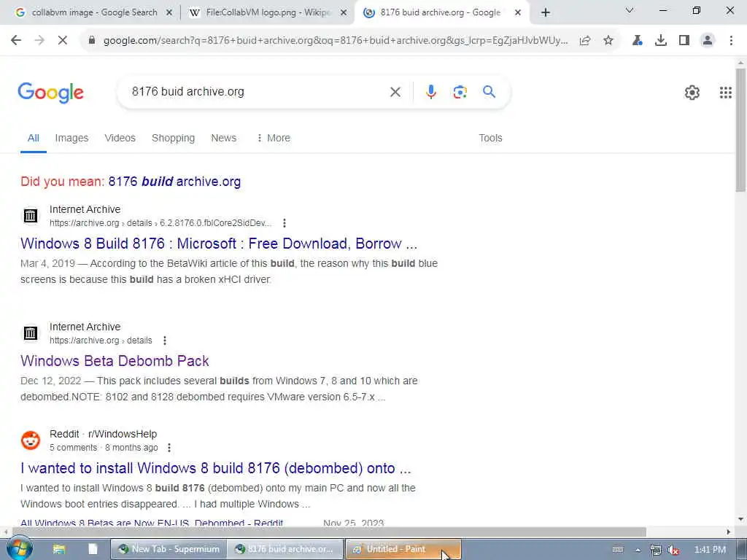Click the vertical page scrollbar thumb
Image resolution: width=747 pixels, height=560 pixels.
coord(740,130)
